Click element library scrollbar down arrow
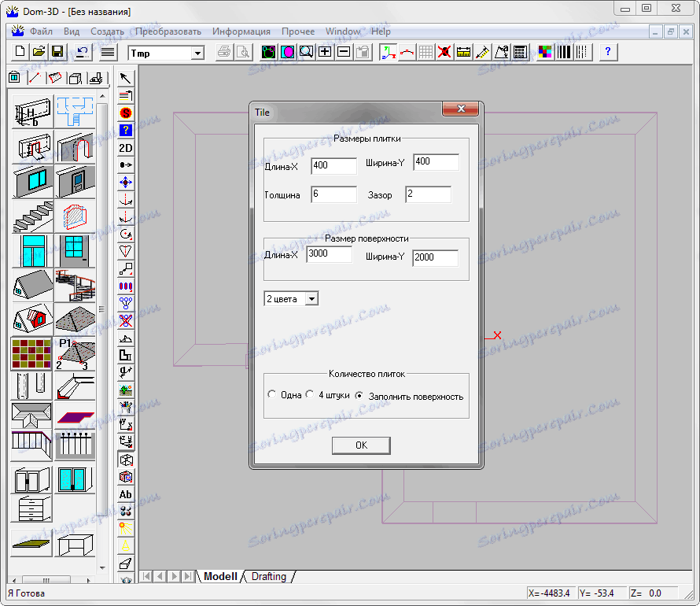The image size is (700, 606). 103,567
